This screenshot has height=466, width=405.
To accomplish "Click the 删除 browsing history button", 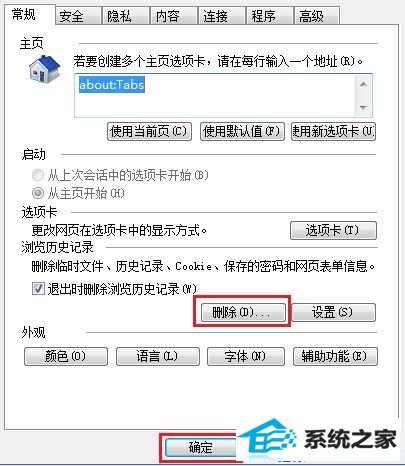I will 243,312.
